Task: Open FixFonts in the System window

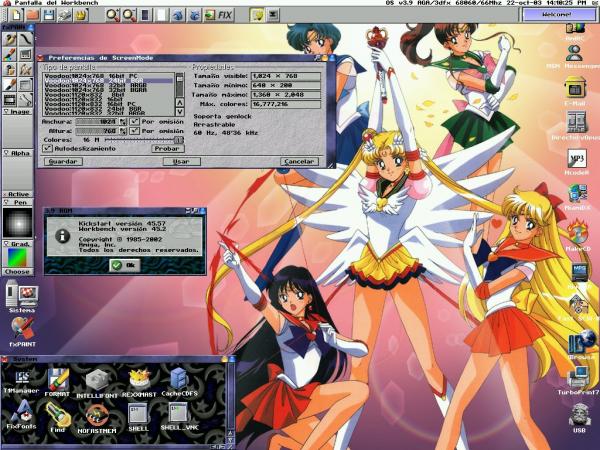Action: 21,415
